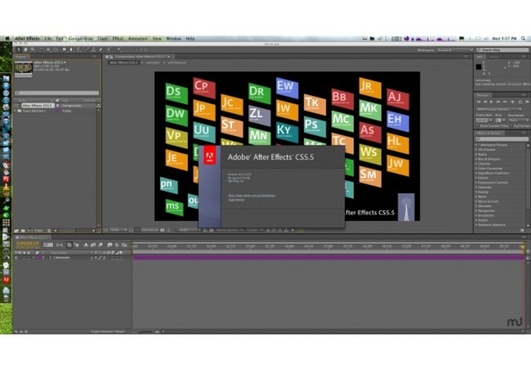531x370 pixels.
Task: Select the Hand tool
Action: (25, 50)
